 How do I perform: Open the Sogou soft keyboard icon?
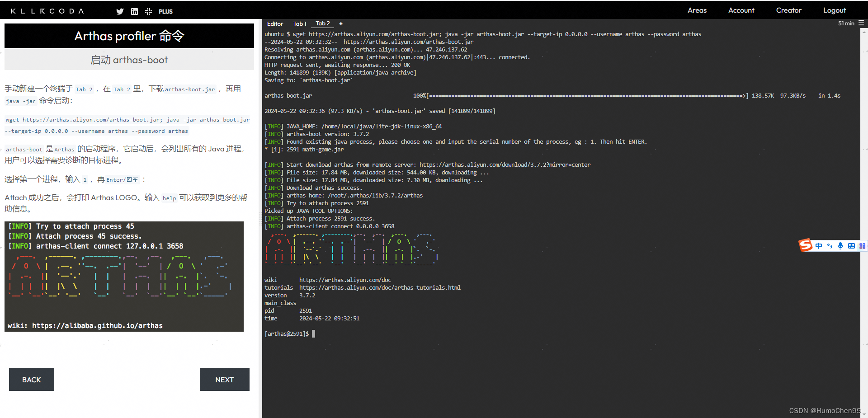(851, 245)
